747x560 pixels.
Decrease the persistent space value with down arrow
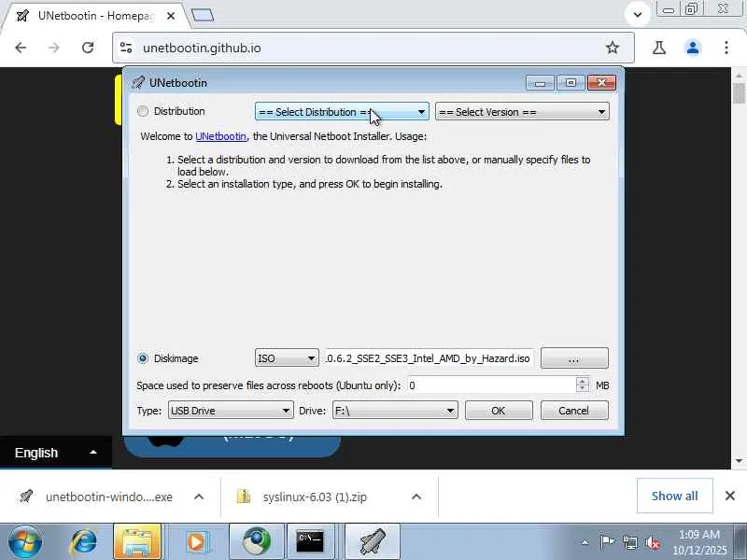pyautogui.click(x=582, y=389)
